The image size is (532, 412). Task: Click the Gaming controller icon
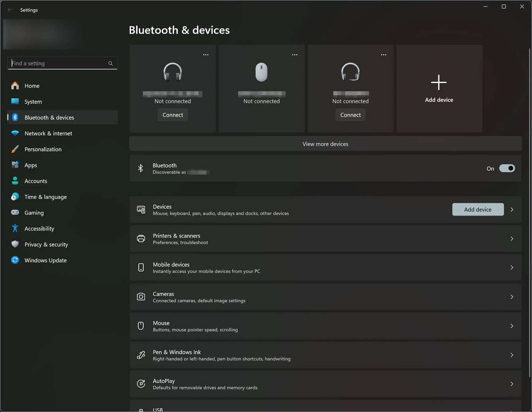click(15, 213)
